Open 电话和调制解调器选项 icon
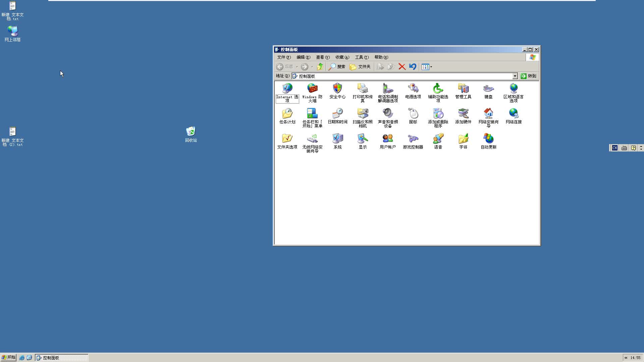644x362 pixels. [x=388, y=93]
